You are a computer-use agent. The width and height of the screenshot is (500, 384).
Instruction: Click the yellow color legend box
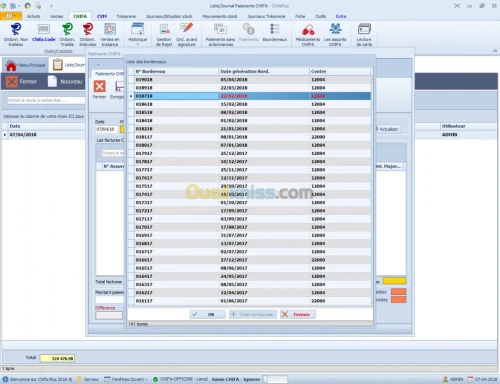[x=394, y=281]
